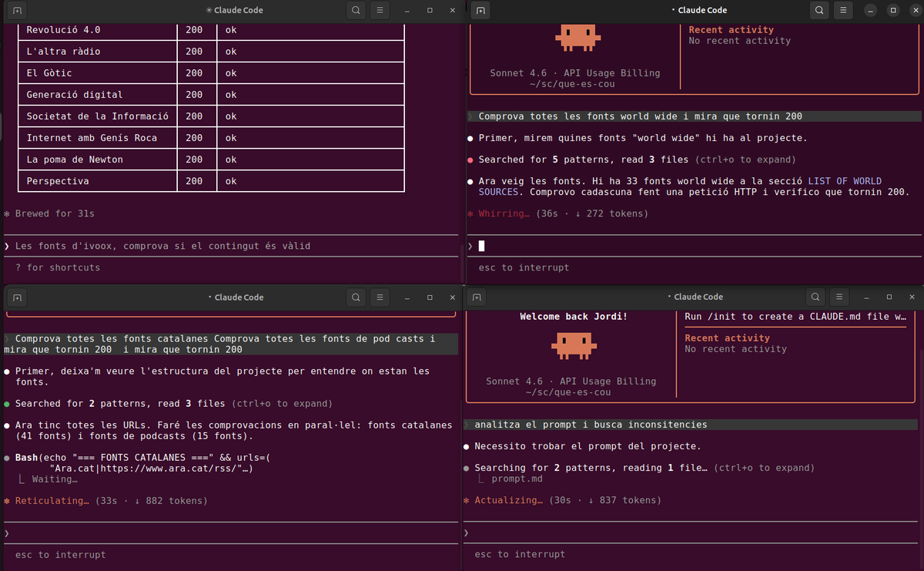The width and height of the screenshot is (924, 571).
Task: Click 'Comprova totes les fonts world wide' prompt
Action: point(695,116)
